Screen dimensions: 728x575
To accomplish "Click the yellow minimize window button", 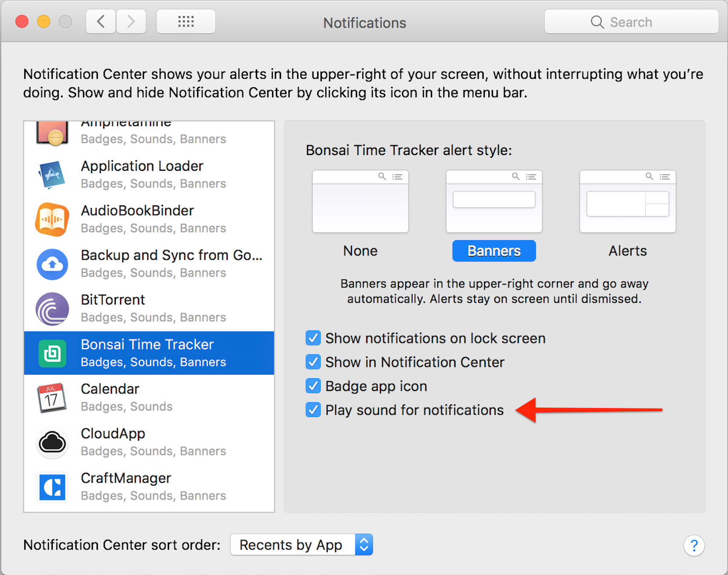I will (x=43, y=21).
